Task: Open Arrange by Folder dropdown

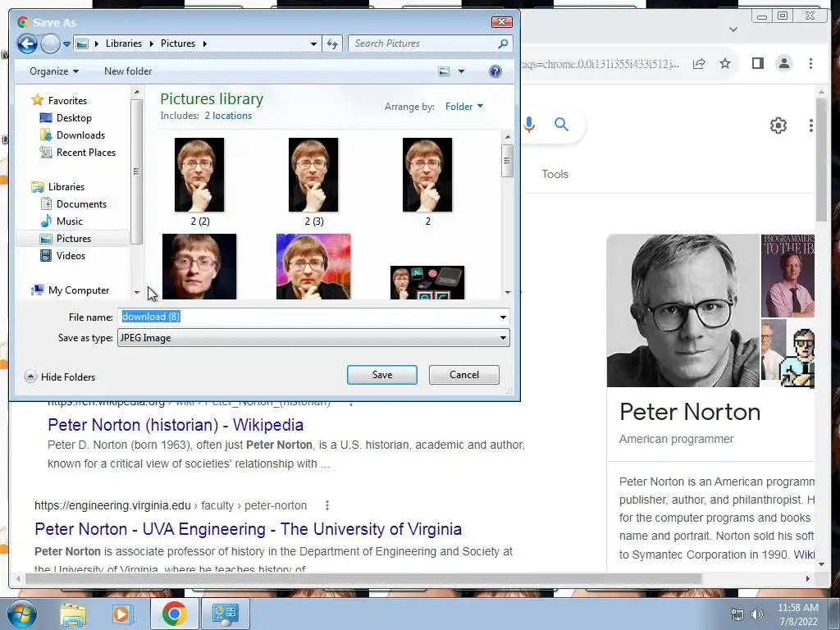Action: click(x=464, y=107)
